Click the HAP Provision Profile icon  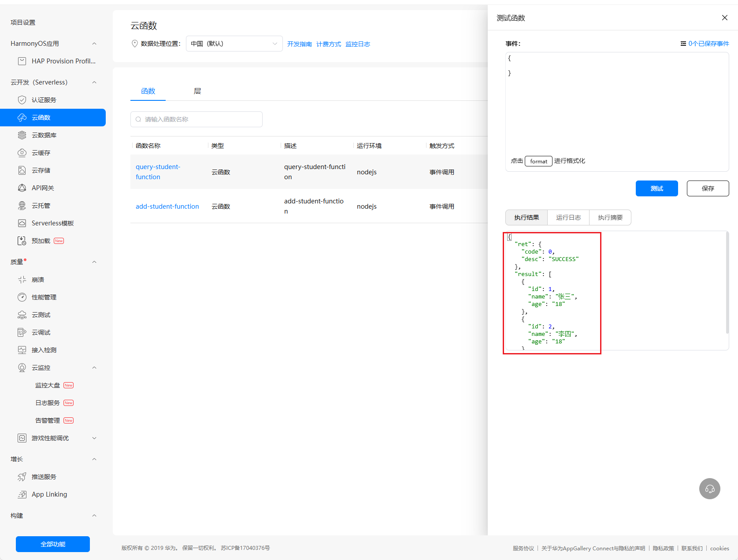coord(22,61)
